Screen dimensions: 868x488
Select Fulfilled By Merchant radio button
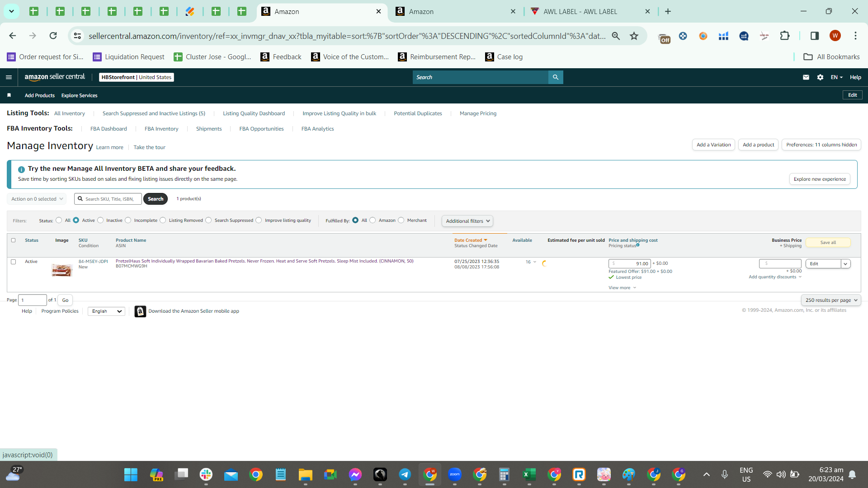[401, 221]
